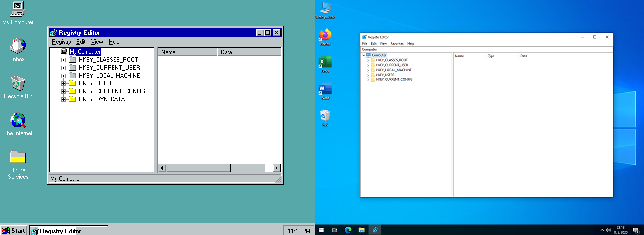Click the volume icon in system tray
This screenshot has width=644, height=235.
[x=609, y=230]
